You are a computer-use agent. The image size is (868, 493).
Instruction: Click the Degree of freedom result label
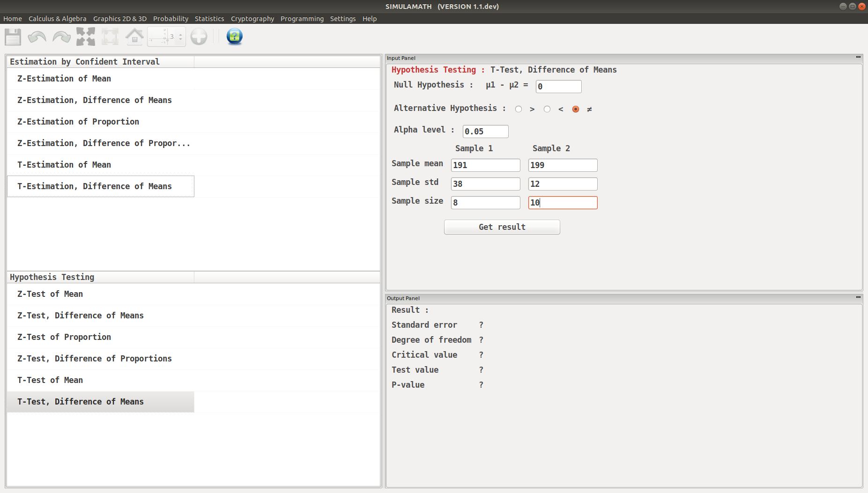click(x=431, y=340)
